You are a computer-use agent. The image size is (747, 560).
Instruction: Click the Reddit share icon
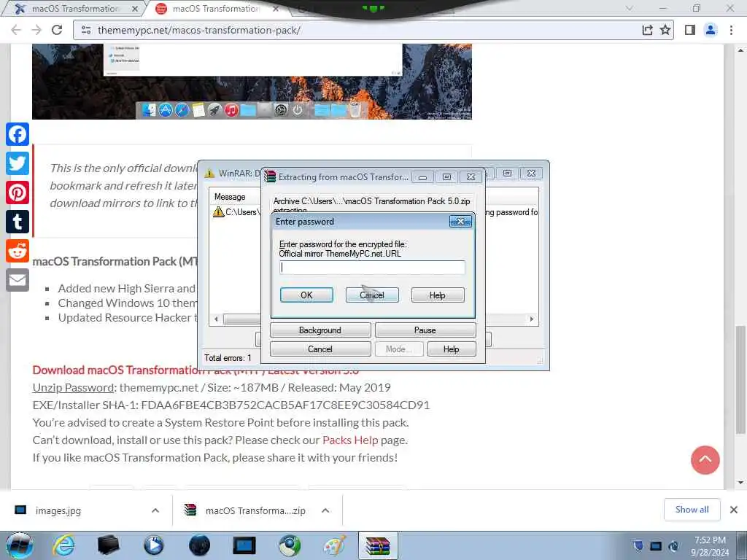18,251
